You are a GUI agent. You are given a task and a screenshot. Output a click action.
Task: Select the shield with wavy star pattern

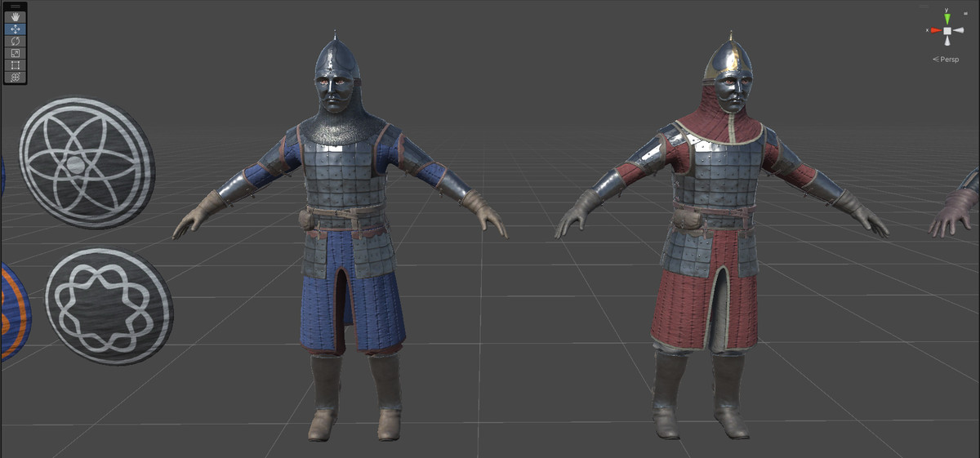tap(108, 306)
